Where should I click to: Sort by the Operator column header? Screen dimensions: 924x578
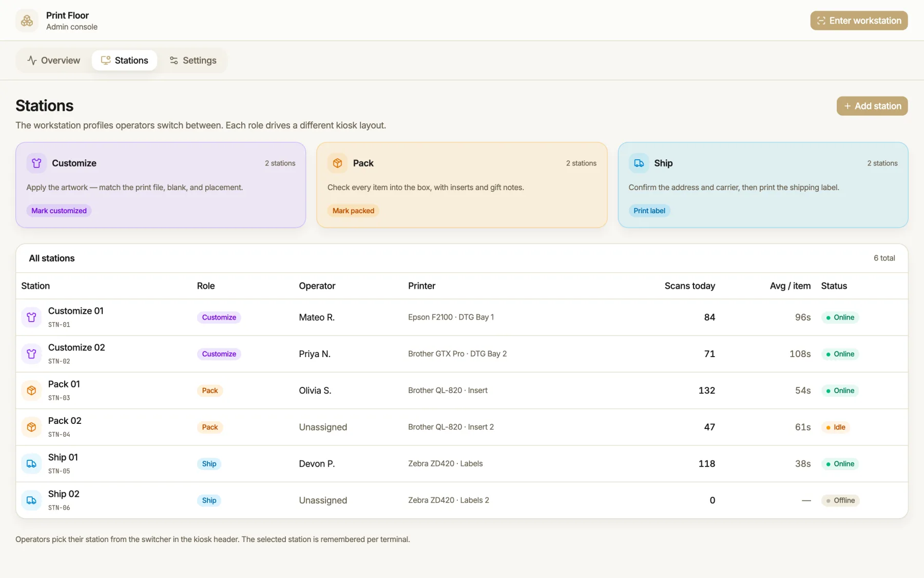[317, 286]
